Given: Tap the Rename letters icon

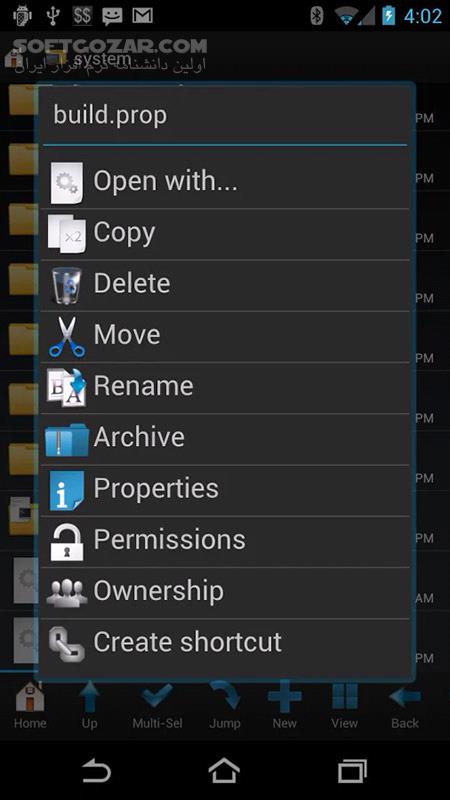Looking at the screenshot, I should point(67,387).
